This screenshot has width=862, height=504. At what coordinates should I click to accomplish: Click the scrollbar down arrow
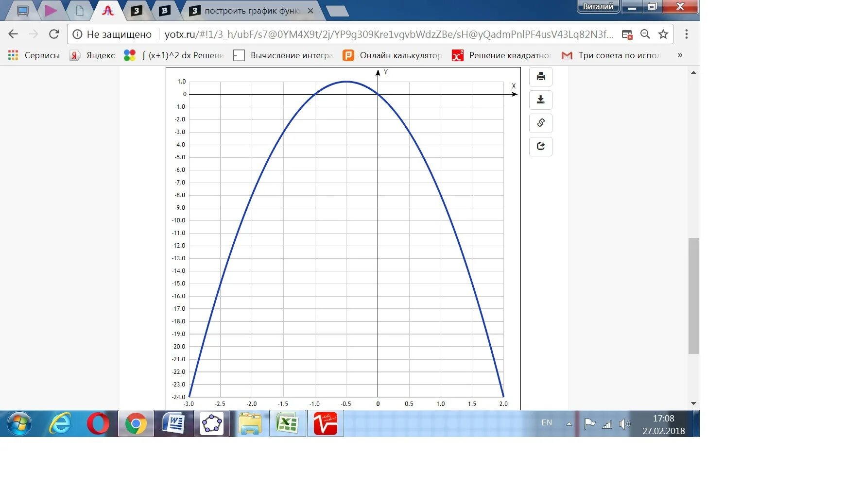[x=693, y=403]
